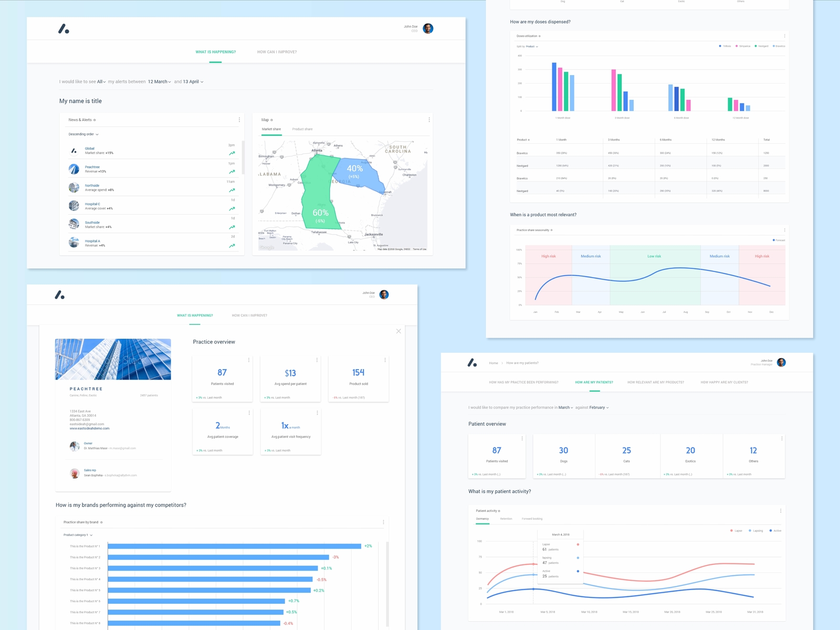
Task: Click John Doe CEO avatar in the alerts window
Action: 428,28
